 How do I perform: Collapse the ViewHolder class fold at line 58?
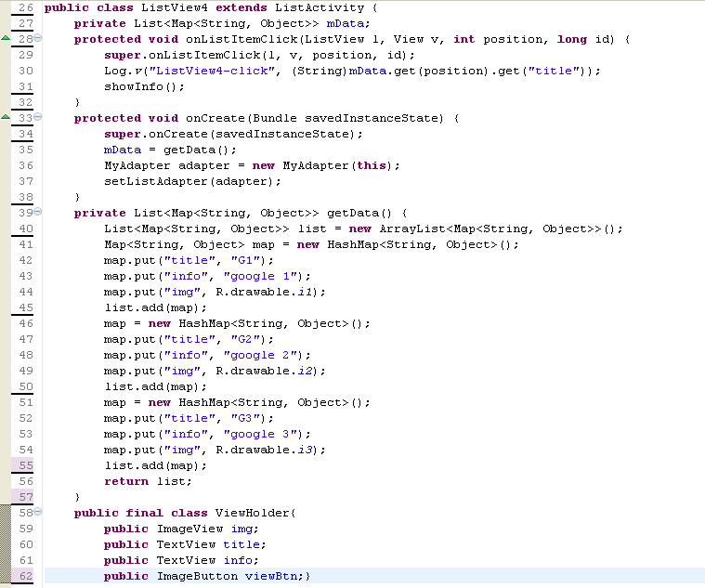[38, 512]
